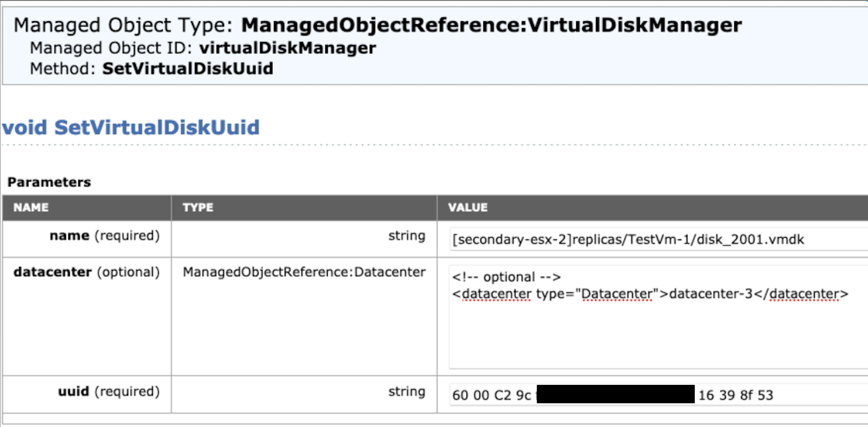868x427 pixels.
Task: Click the "datacenter (optional)" parameter label
Action: (87, 272)
